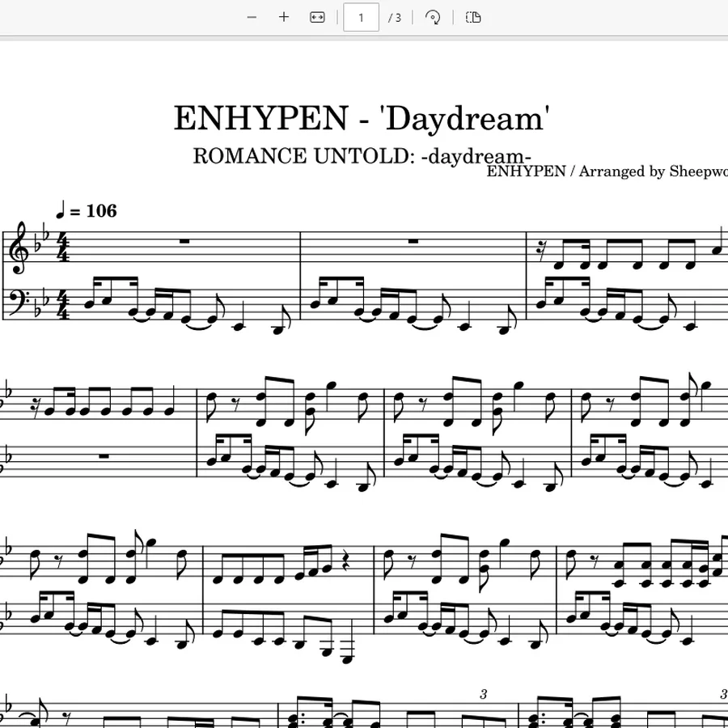This screenshot has width=728, height=728.
Task: Toggle the two-page view icon
Action: pos(473,18)
